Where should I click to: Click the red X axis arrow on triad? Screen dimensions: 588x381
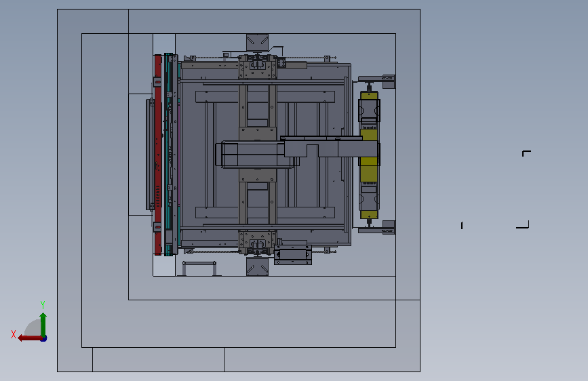coord(30,338)
